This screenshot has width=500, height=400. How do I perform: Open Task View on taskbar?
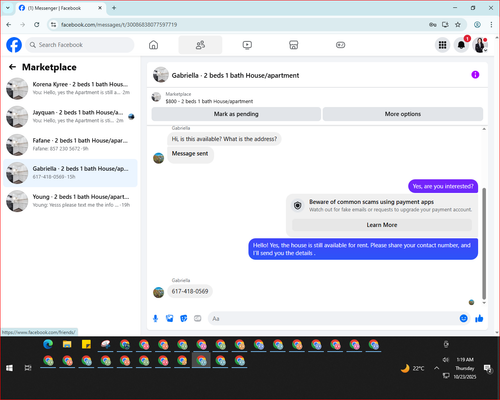(28, 368)
